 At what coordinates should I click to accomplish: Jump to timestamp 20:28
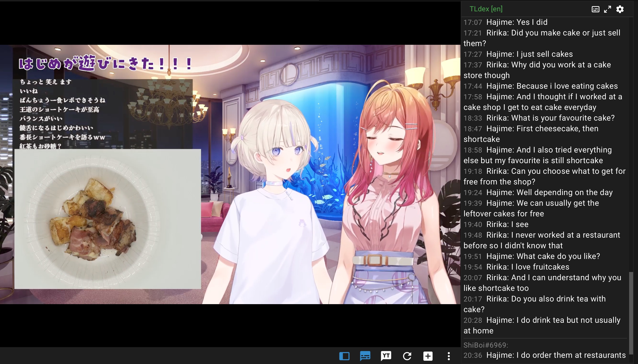[x=472, y=320]
